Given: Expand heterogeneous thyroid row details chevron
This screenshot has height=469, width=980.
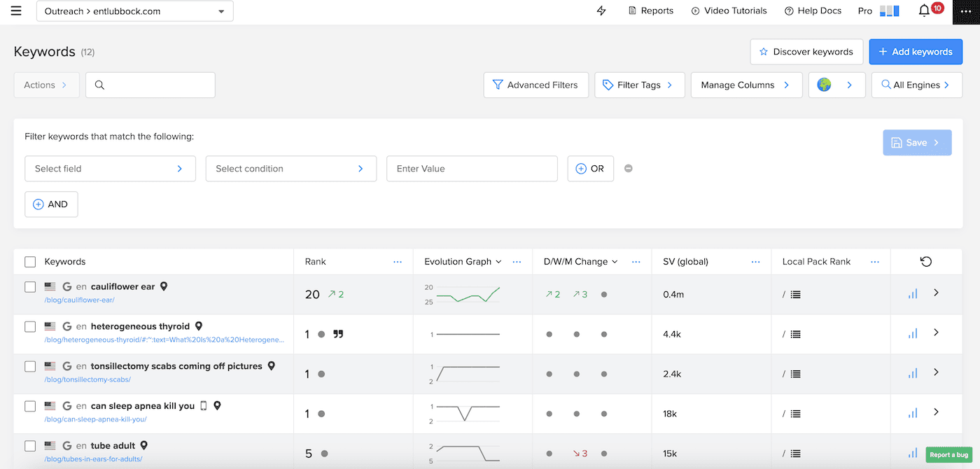Looking at the screenshot, I should [937, 332].
